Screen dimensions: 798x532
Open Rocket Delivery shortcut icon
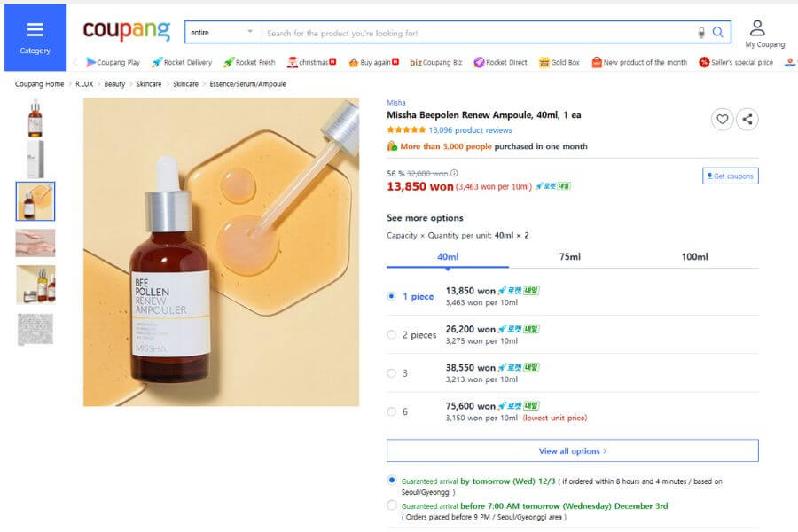pos(157,63)
